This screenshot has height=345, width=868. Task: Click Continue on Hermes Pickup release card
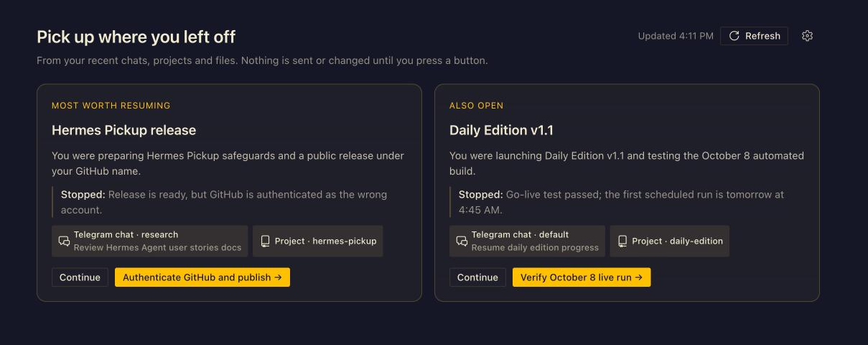80,277
